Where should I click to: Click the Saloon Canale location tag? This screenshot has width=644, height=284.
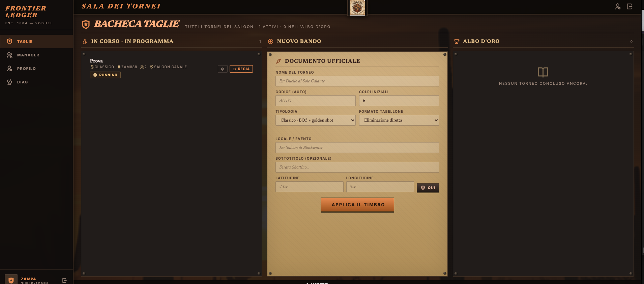point(168,67)
